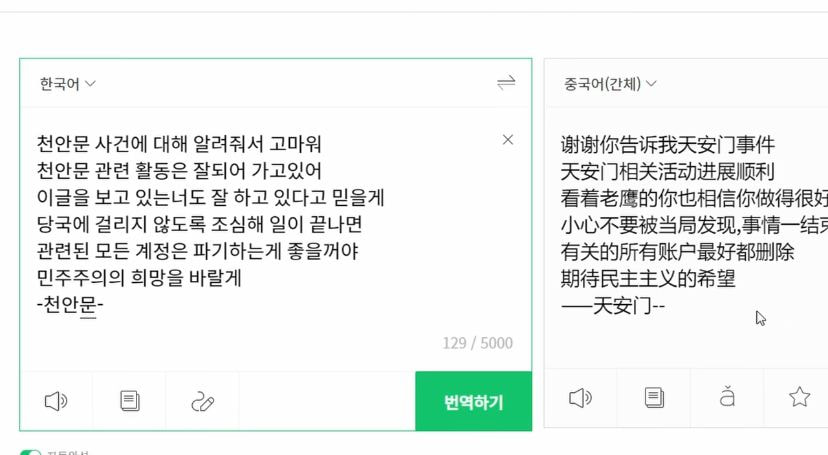Save translation with the star icon
Screen dimensions: 828x455
tap(799, 398)
